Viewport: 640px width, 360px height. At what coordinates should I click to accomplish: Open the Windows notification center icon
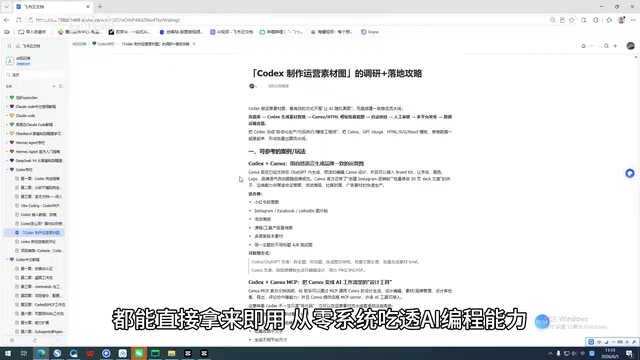tap(629, 353)
